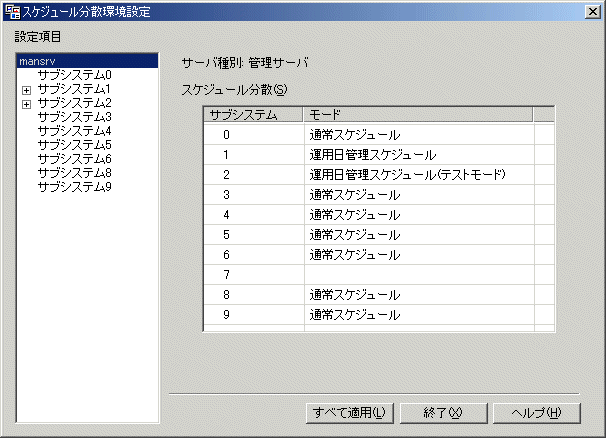Expand the サブシステム1 tree node
Viewport: 606px width, 438px height.
pyautogui.click(x=26, y=90)
